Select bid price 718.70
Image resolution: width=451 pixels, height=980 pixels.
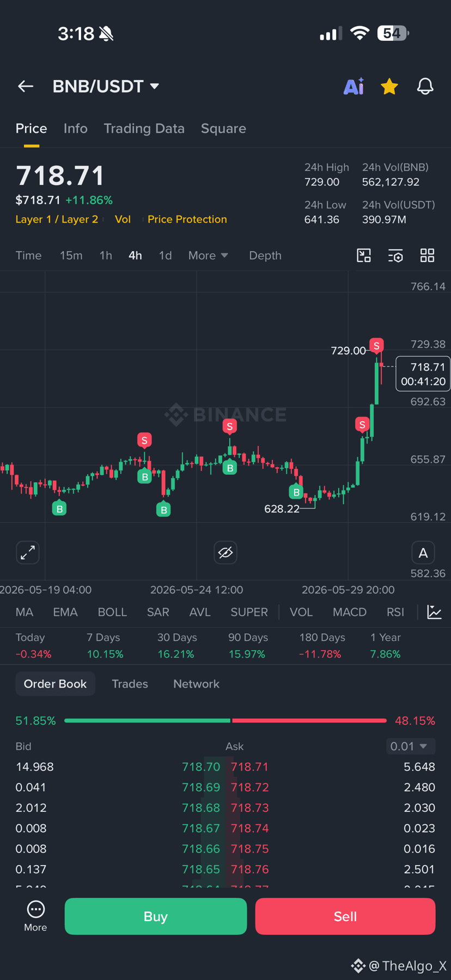point(201,767)
